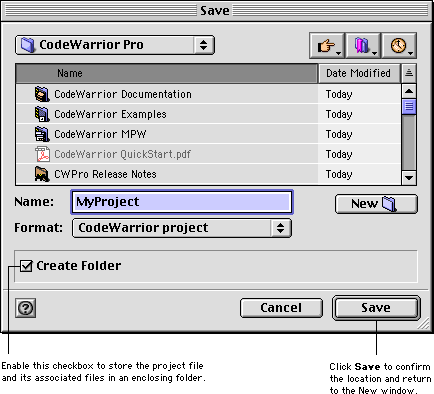Click the CodeWarrior MPW folder icon
The image size is (434, 394).
(x=42, y=134)
